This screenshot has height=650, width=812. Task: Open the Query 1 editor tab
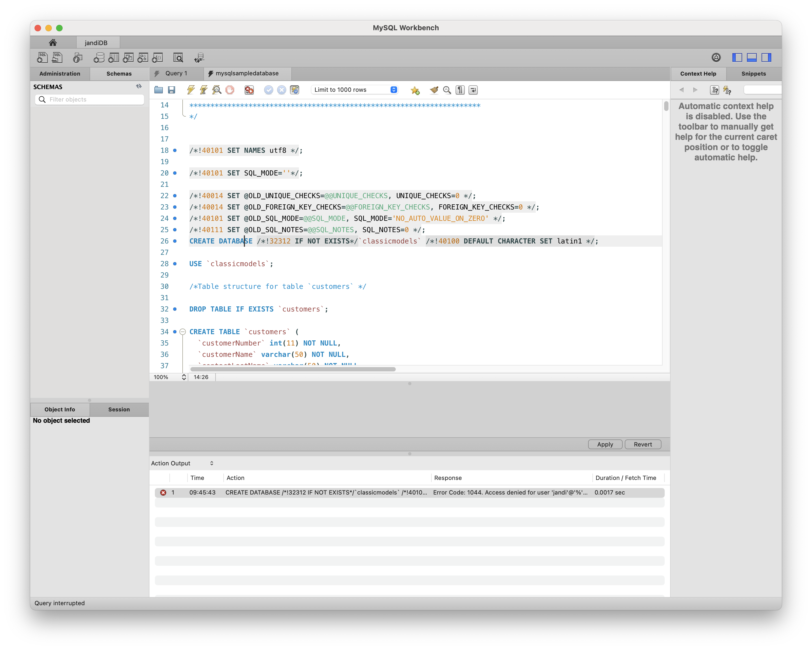pyautogui.click(x=176, y=73)
